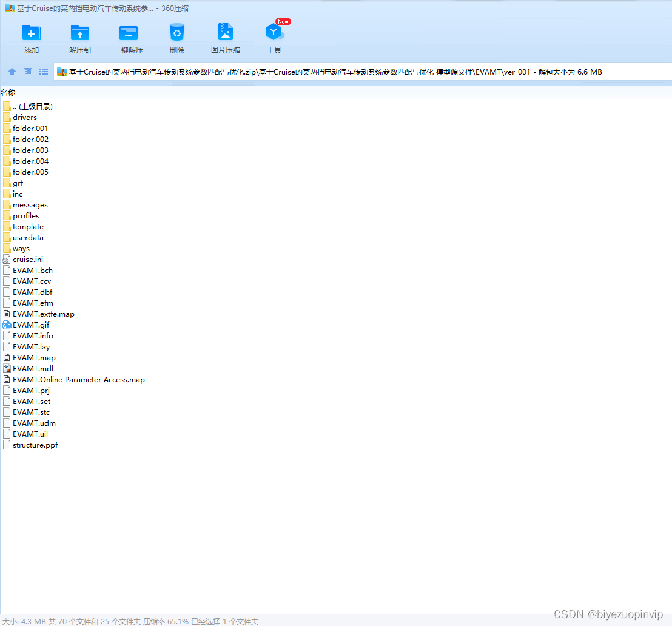The image size is (672, 626).
Task: Click the 添加 (Add) toolbar icon
Action: pos(32,33)
